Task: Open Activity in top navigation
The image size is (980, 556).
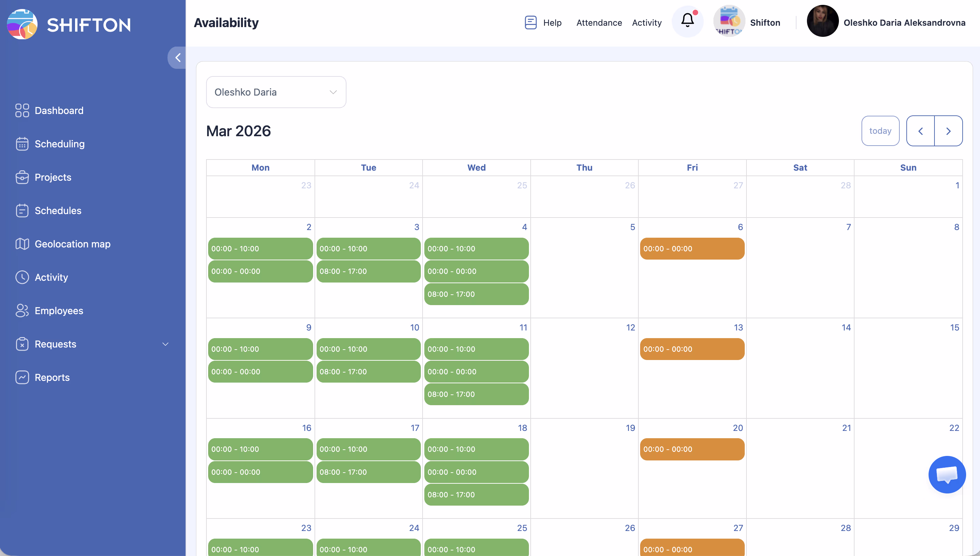Action: point(647,23)
